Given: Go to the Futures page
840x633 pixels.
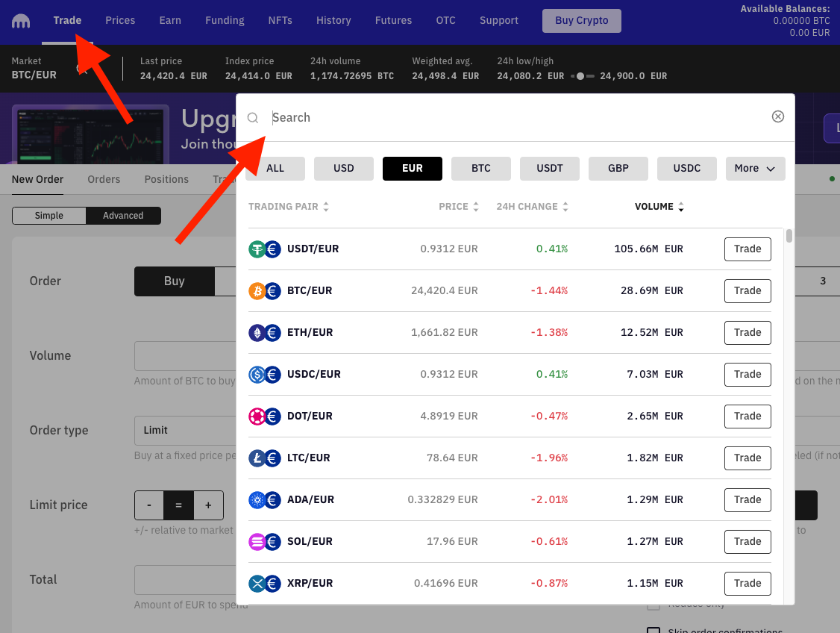Looking at the screenshot, I should tap(394, 20).
